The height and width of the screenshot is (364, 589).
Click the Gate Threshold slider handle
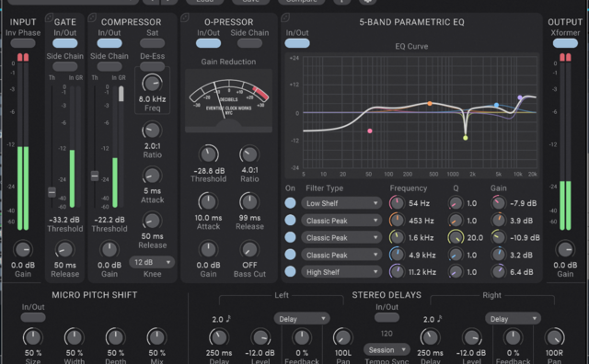click(x=52, y=192)
